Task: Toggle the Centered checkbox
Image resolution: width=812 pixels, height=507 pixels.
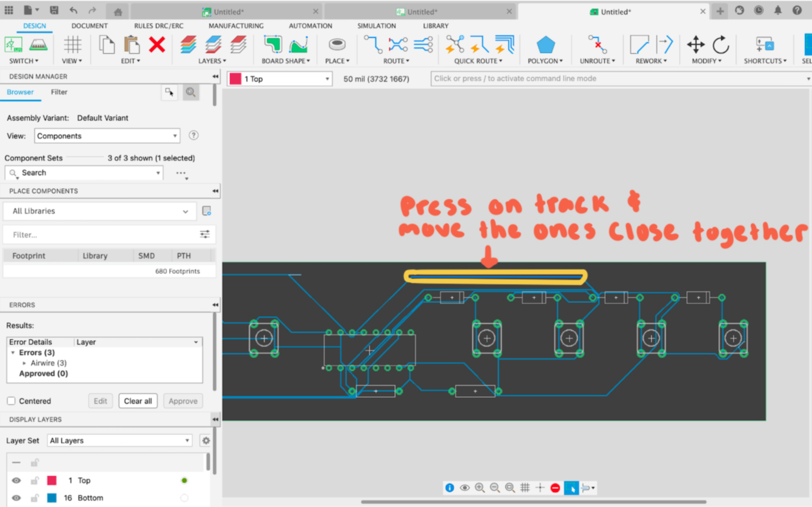Action: click(x=11, y=401)
